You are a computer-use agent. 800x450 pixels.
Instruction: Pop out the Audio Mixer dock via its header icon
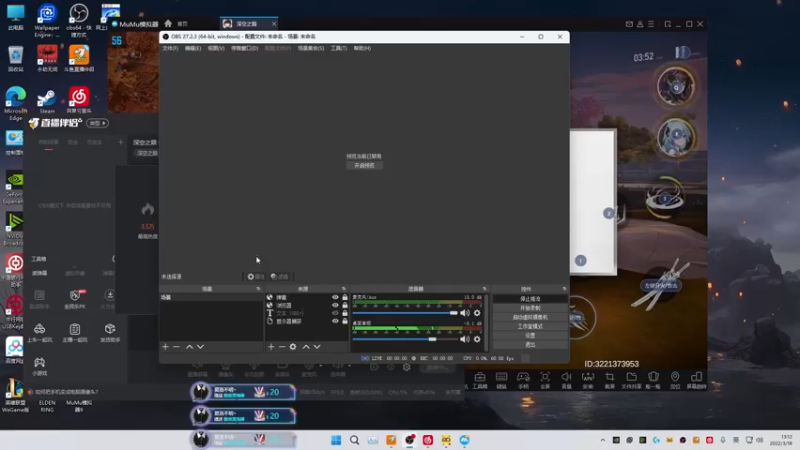point(484,289)
